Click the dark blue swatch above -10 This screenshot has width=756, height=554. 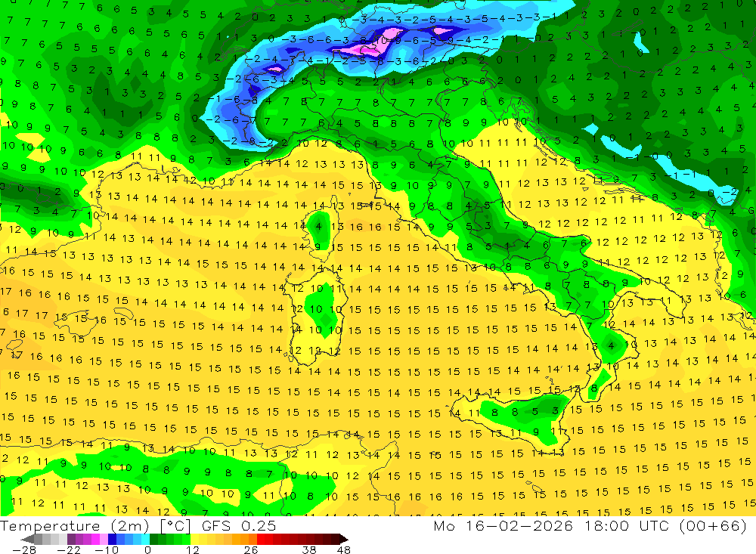112,539
